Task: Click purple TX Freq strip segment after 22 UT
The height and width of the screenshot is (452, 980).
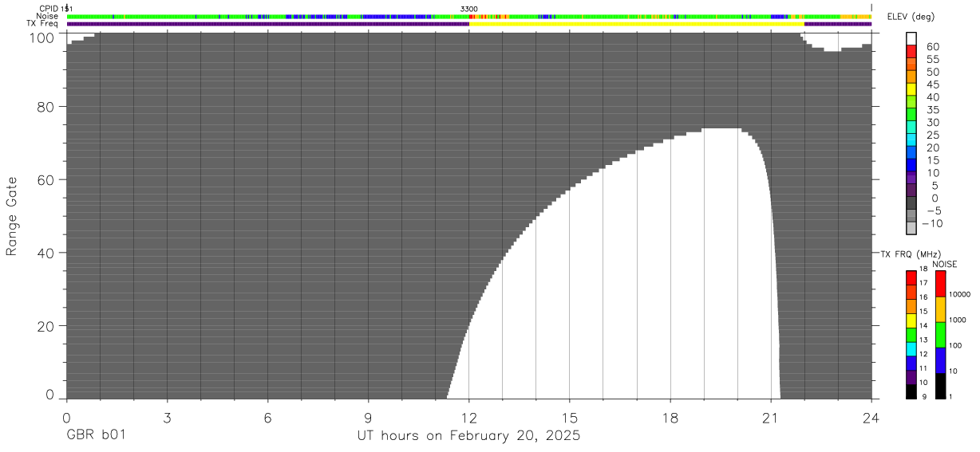Action: coord(838,23)
